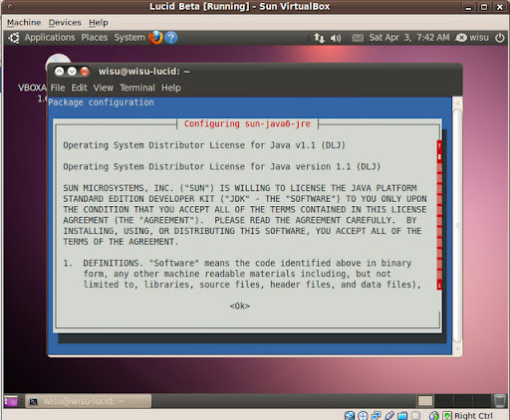Viewport: 510px width, 420px height.
Task: Open the mail envelope indicator
Action: click(x=358, y=38)
